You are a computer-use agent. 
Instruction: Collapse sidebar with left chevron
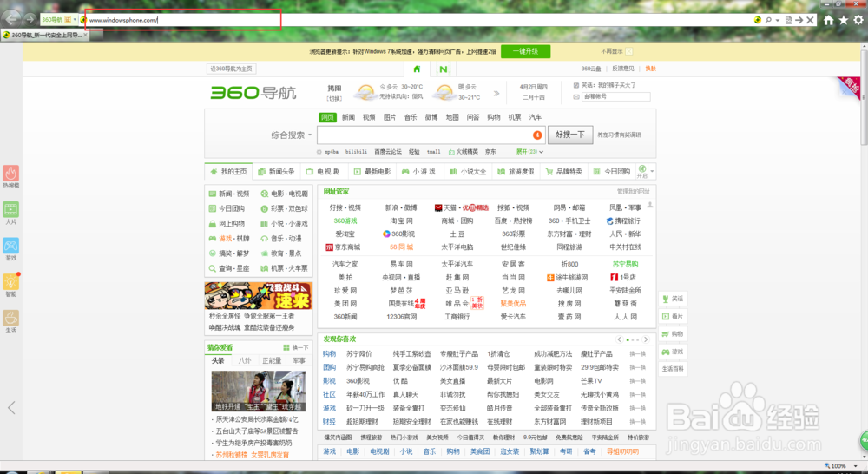(x=11, y=408)
